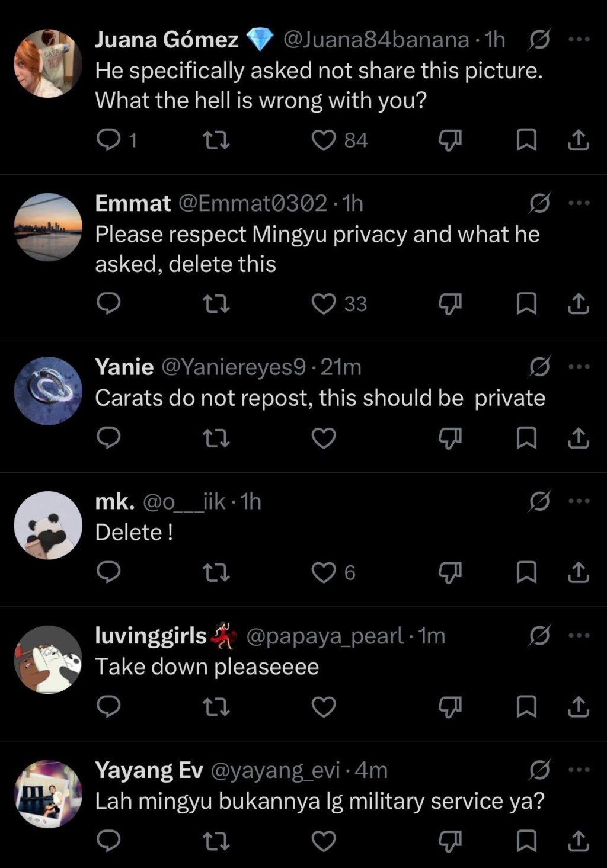The width and height of the screenshot is (607, 868).
Task: Reply to Juana Gómez's tweet
Action: [108, 140]
